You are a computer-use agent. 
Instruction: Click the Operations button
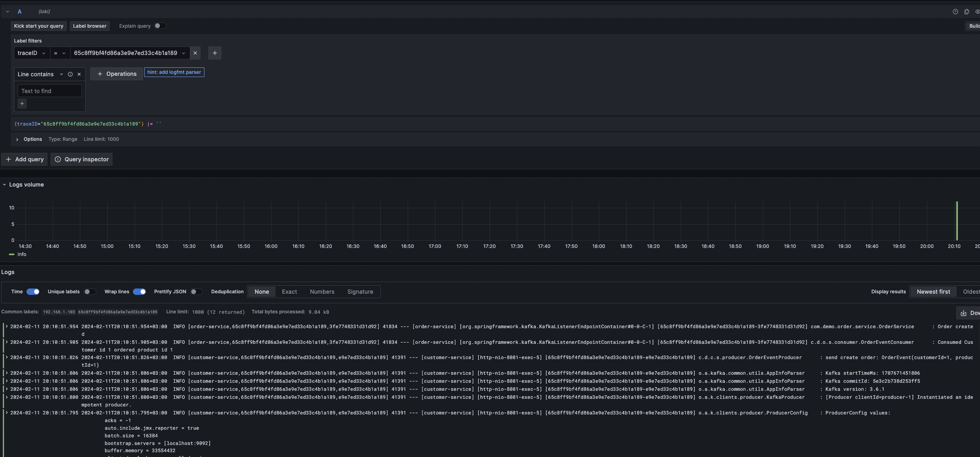point(116,74)
